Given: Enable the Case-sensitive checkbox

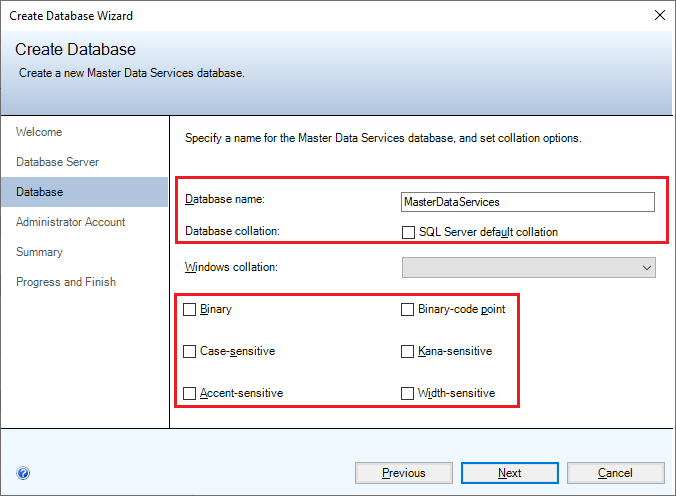Looking at the screenshot, I should [x=190, y=352].
